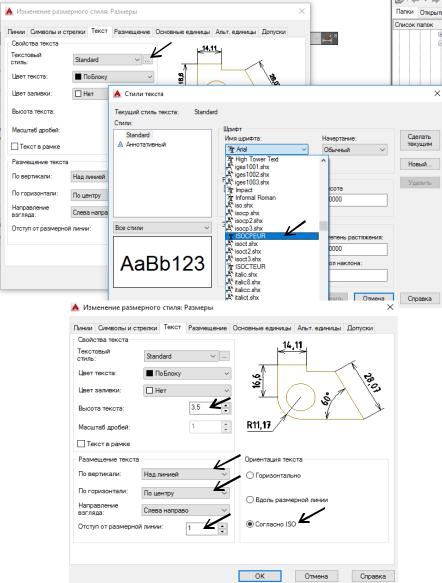Image resolution: width=442 pixels, height=583 pixels.
Task: Expand По вертикали dropdown in lower dialog
Action: (x=185, y=474)
